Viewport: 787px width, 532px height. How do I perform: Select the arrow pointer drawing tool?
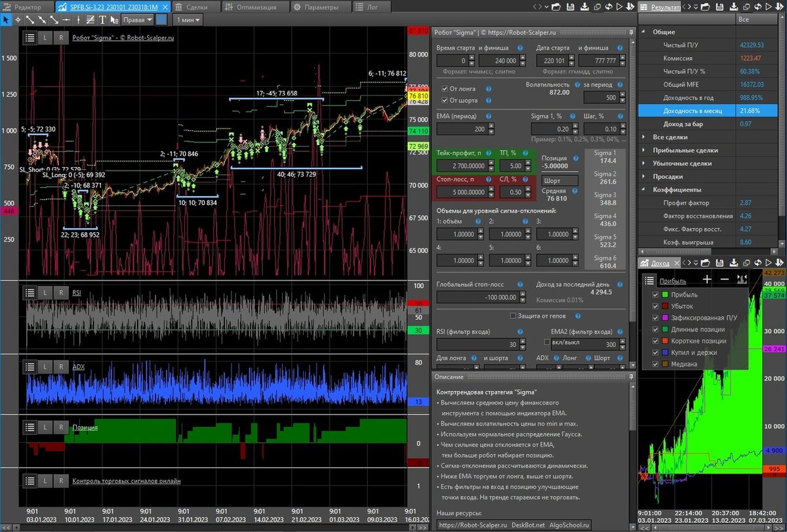click(6, 20)
